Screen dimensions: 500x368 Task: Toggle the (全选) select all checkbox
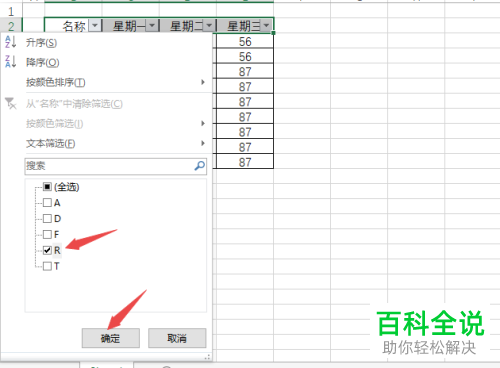coord(47,187)
